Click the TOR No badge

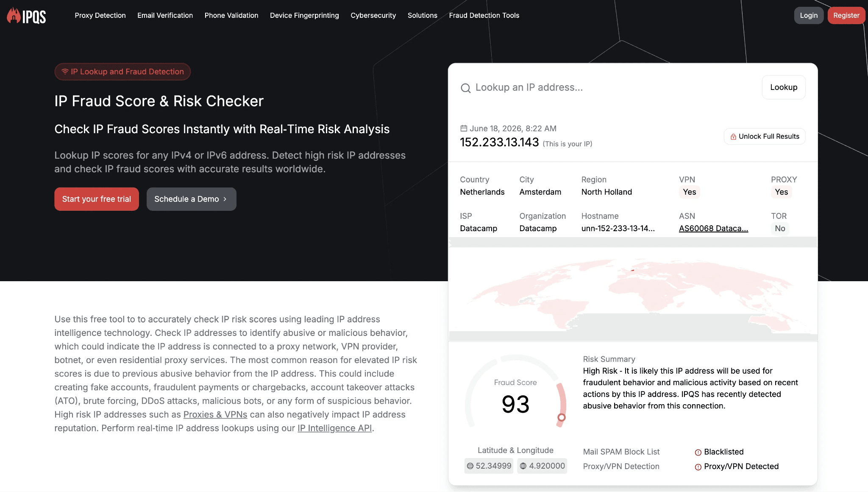(780, 229)
